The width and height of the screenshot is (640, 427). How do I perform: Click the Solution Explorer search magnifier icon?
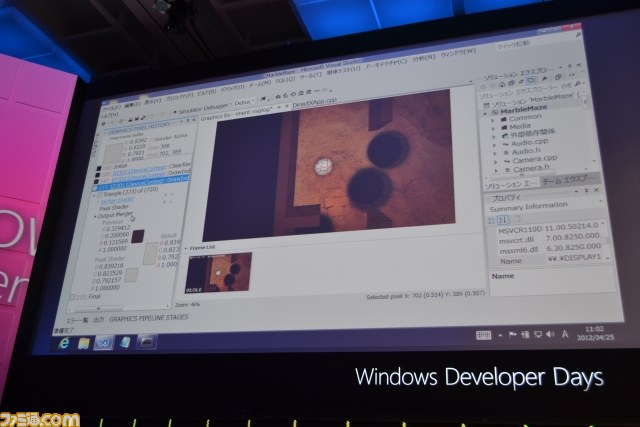577,83
